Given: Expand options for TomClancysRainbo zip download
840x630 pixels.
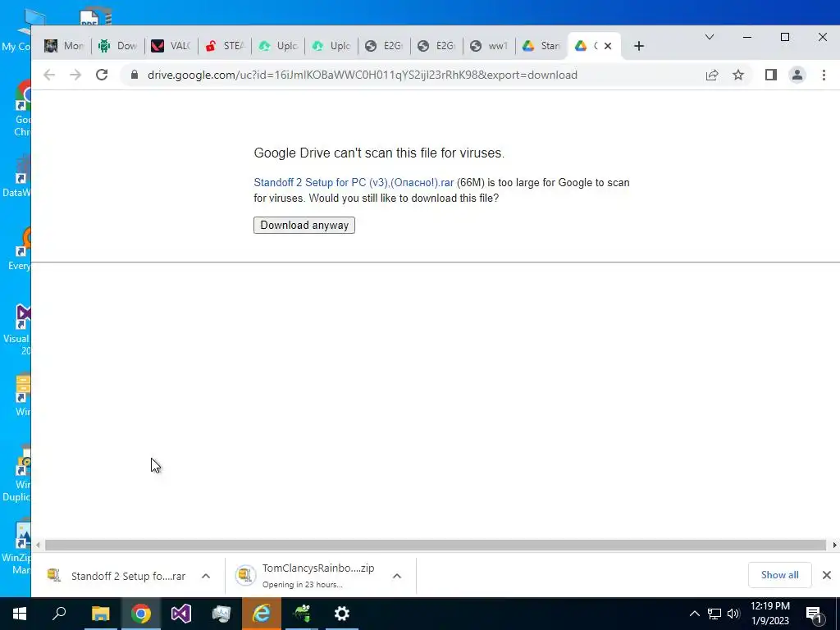Looking at the screenshot, I should [397, 576].
